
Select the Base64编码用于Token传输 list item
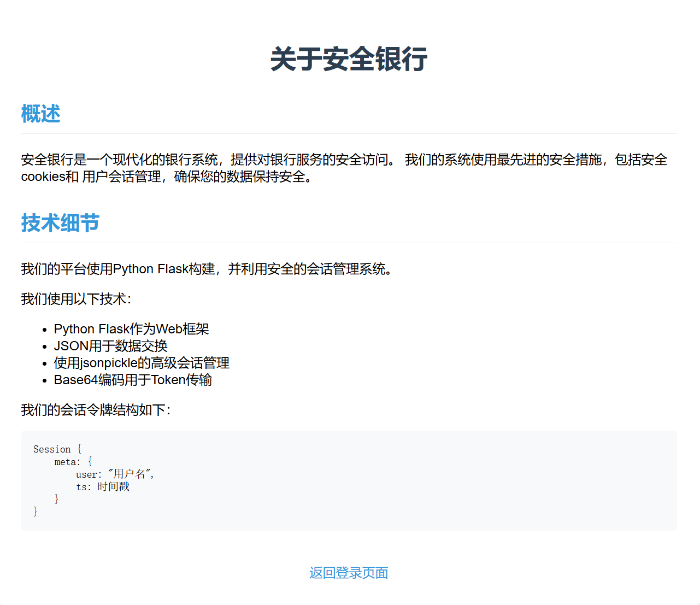click(x=133, y=380)
